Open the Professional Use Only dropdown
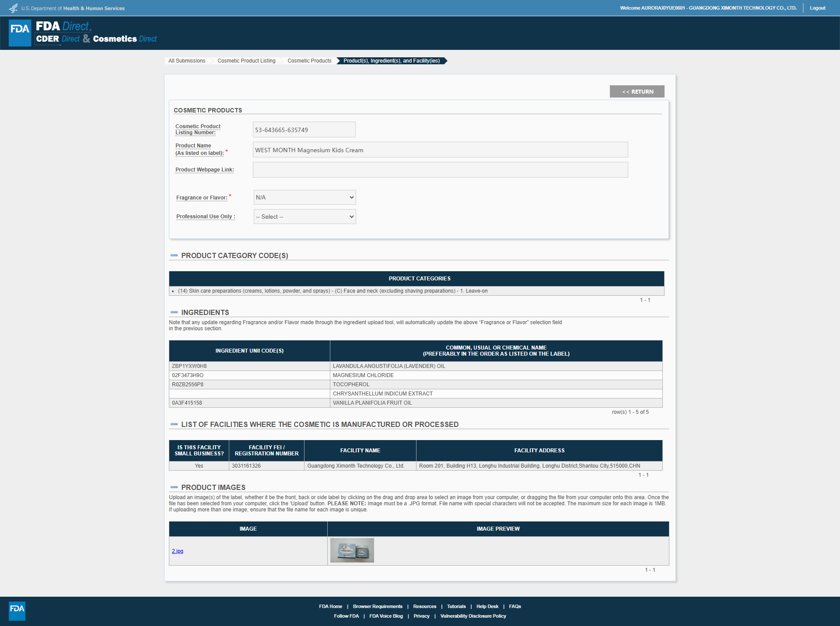Viewport: 840px width, 626px height. coord(304,217)
